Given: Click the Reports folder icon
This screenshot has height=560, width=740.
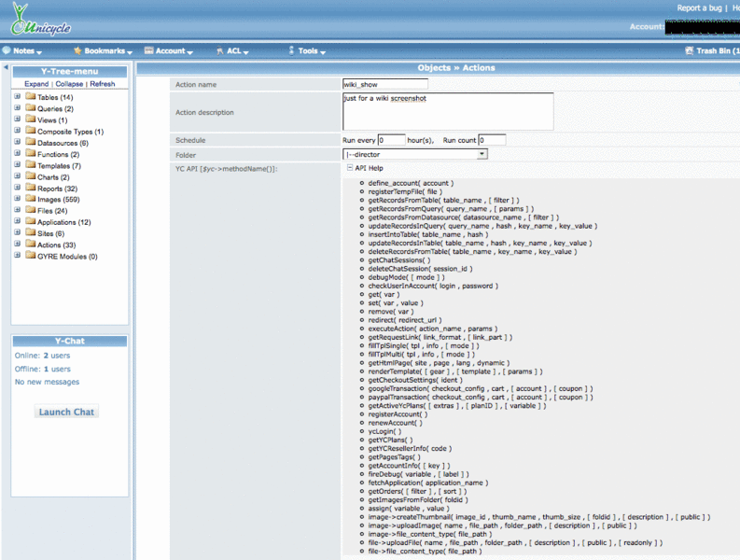Looking at the screenshot, I should click(x=30, y=189).
